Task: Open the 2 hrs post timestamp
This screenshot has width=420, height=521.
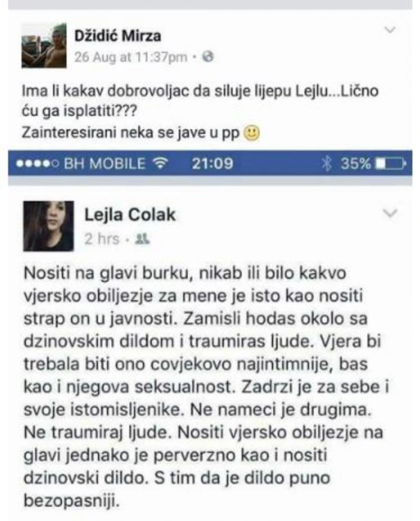Action: [102, 239]
